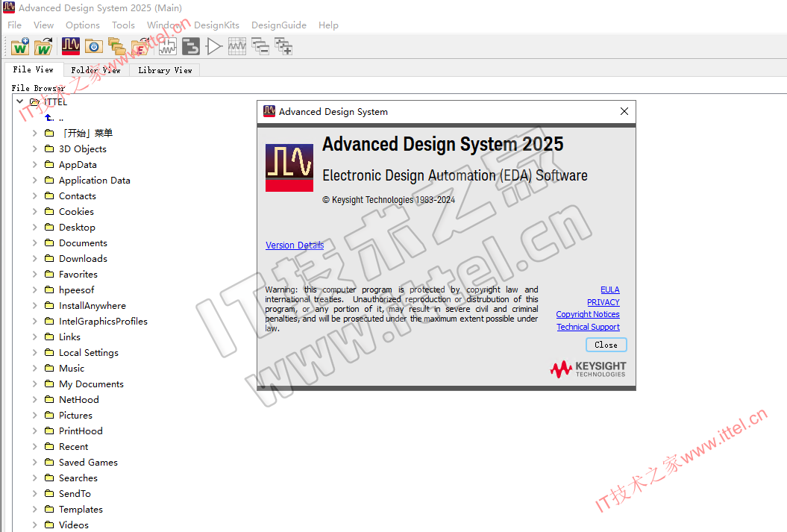Expand the Application Data folder

click(x=34, y=180)
